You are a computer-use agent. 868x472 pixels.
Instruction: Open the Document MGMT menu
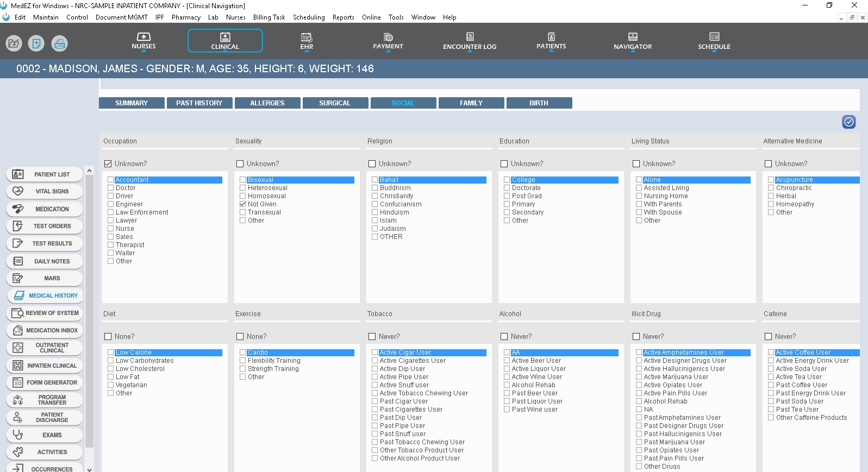(x=122, y=17)
